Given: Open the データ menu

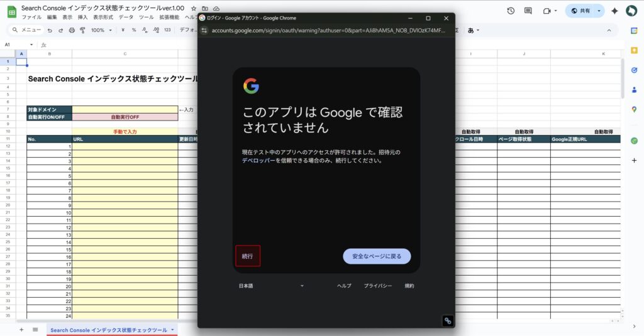Looking at the screenshot, I should point(126,17).
